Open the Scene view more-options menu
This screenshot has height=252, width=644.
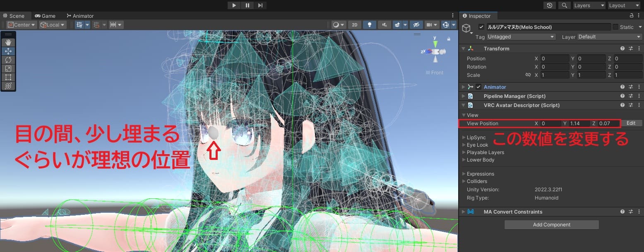[454, 16]
